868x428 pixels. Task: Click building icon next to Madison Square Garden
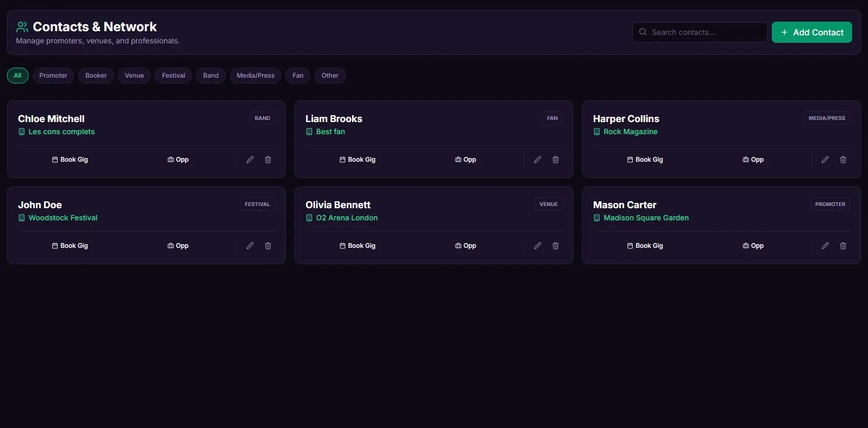coord(597,218)
